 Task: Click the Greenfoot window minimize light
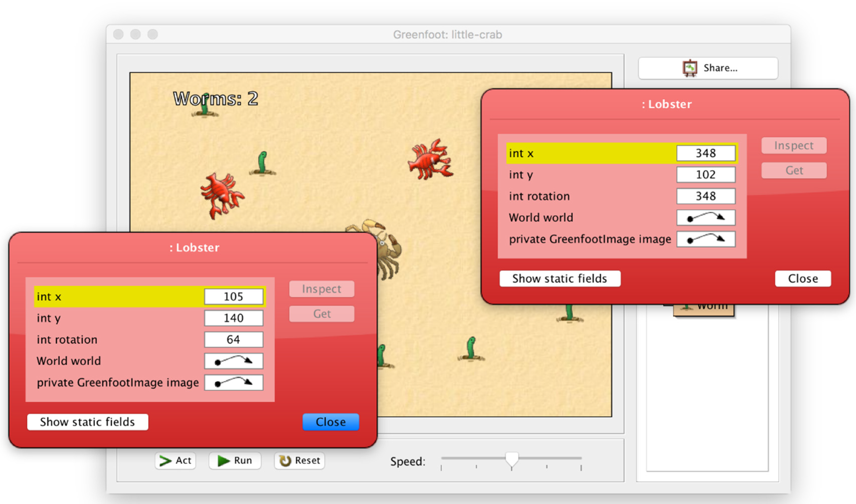pyautogui.click(x=135, y=34)
